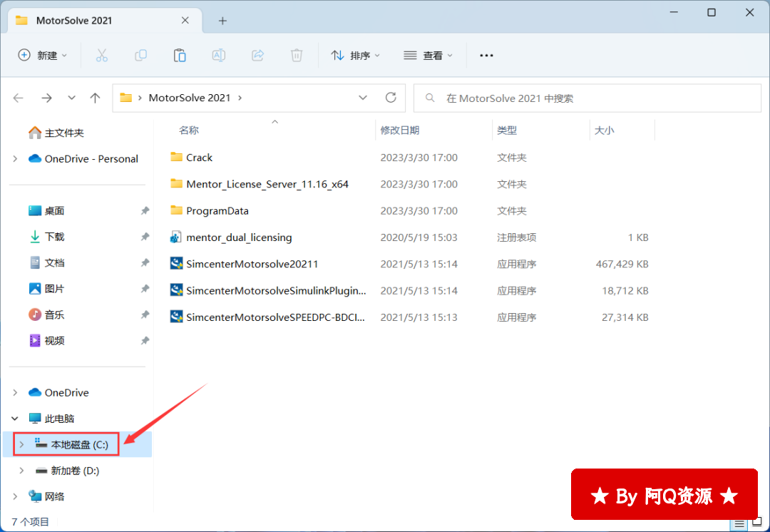The height and width of the screenshot is (532, 770).
Task: Sort by the 大小 column header
Action: tap(604, 131)
